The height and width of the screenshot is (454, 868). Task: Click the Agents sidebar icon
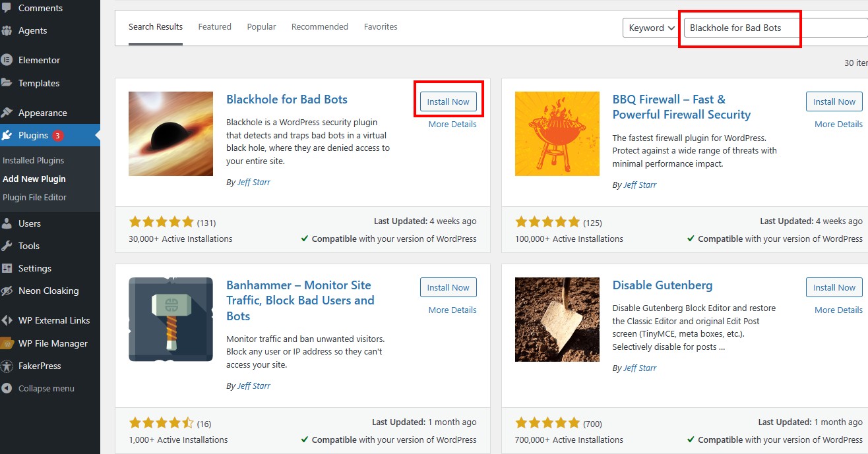coord(7,30)
